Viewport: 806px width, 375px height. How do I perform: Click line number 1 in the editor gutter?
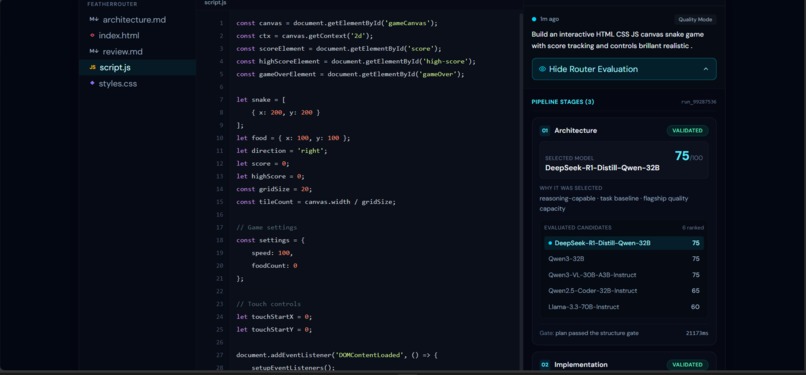coord(221,23)
